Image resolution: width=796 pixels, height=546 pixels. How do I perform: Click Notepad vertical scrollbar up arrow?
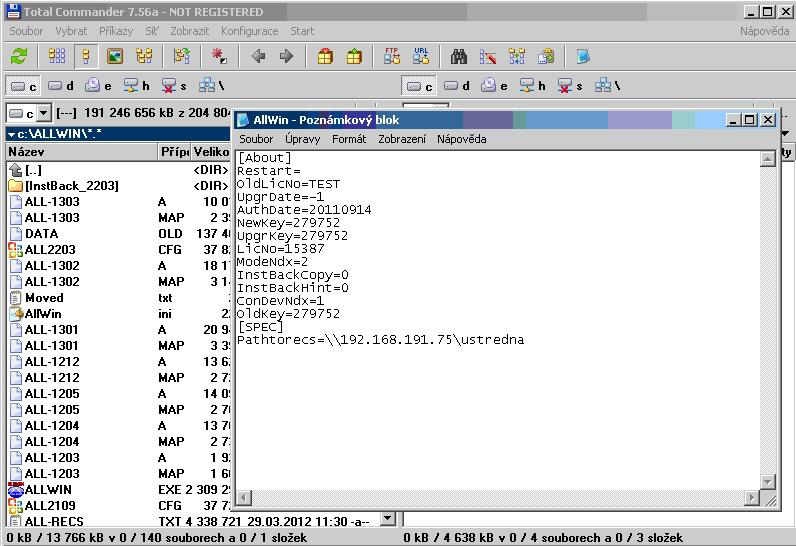click(767, 159)
